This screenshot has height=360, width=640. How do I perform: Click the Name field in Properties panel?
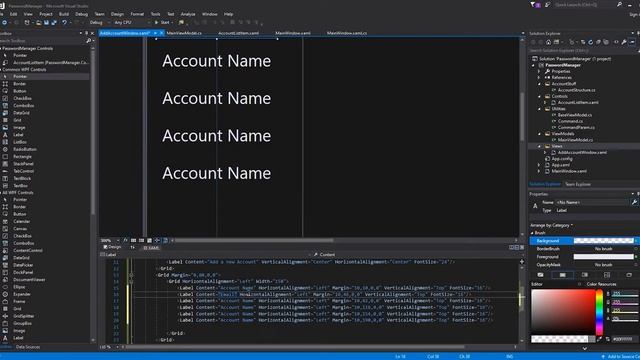(592, 202)
